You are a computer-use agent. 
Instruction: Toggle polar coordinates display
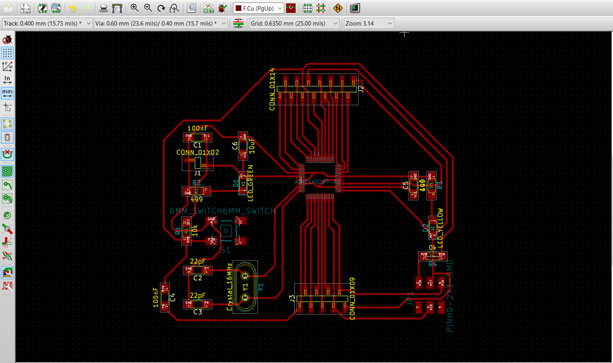pyautogui.click(x=7, y=66)
